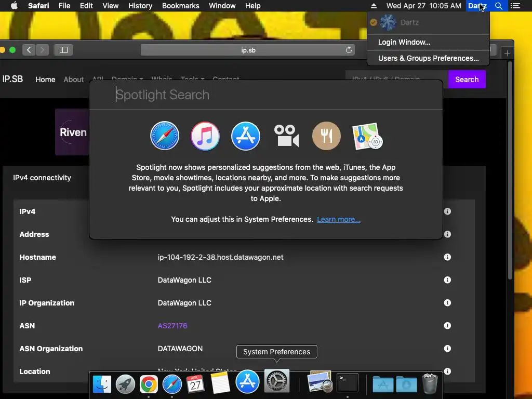Image resolution: width=532 pixels, height=399 pixels.
Task: Open the Edit menu
Action: click(86, 6)
